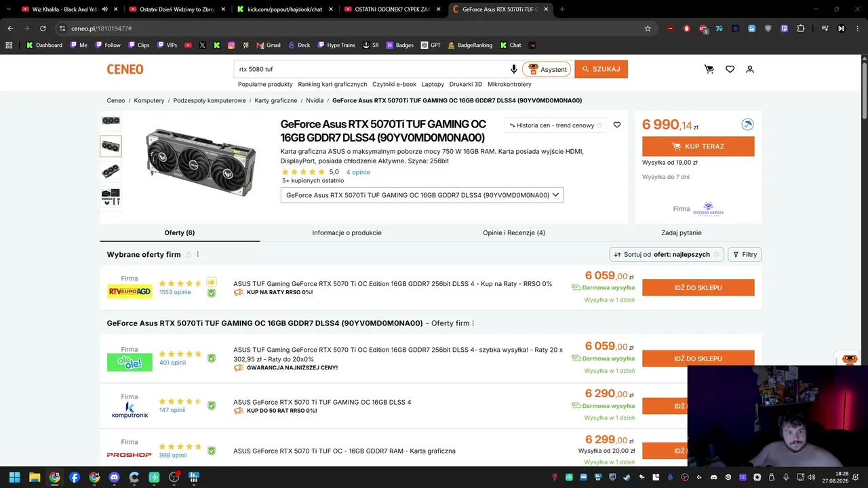Open the 'Zadaj pytanie' tab
Image resolution: width=868 pixels, height=488 pixels.
pyautogui.click(x=682, y=232)
